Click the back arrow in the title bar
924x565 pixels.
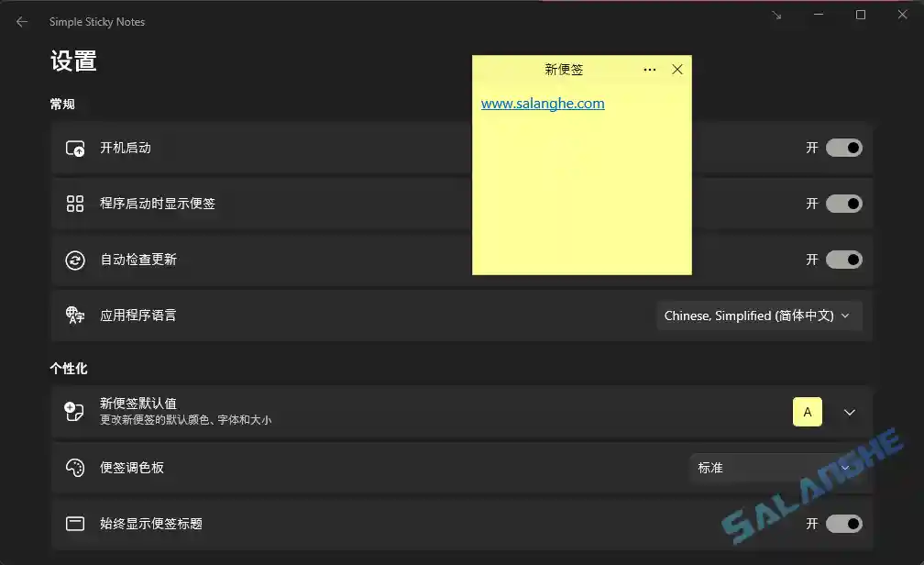tap(21, 21)
